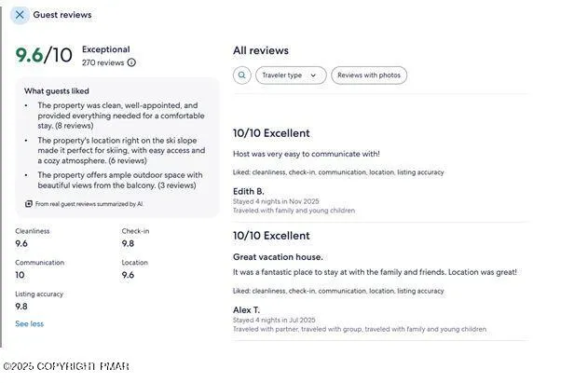Click the info icon beside 270 reviews
Image resolution: width=588 pixels, height=383 pixels.
tap(131, 62)
